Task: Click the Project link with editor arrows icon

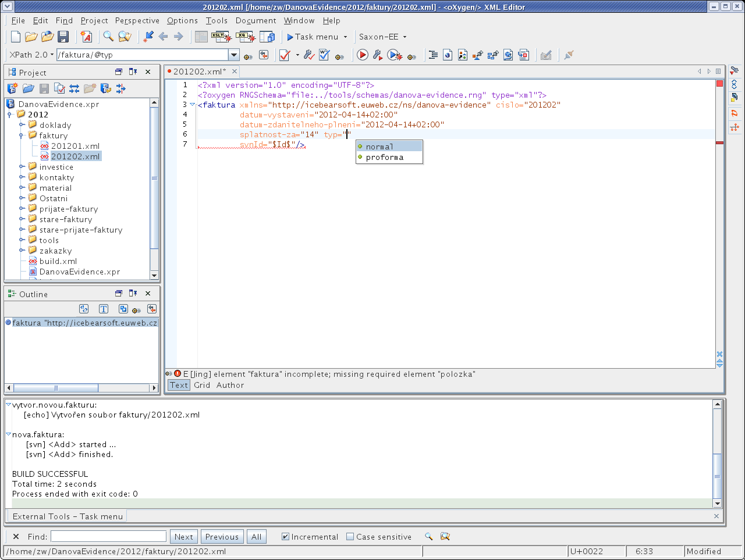Action: 74,88
